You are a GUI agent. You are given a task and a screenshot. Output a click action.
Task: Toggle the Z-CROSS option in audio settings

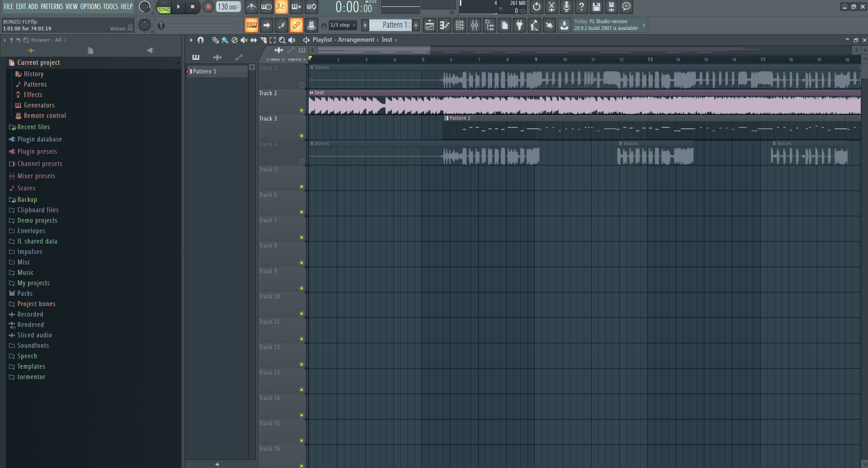point(283,59)
